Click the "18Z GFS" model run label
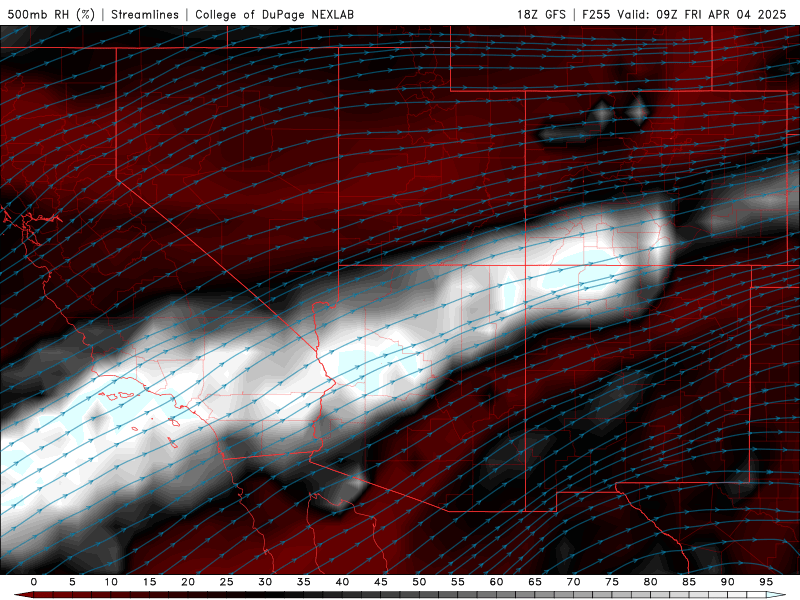The width and height of the screenshot is (800, 600). click(x=541, y=14)
